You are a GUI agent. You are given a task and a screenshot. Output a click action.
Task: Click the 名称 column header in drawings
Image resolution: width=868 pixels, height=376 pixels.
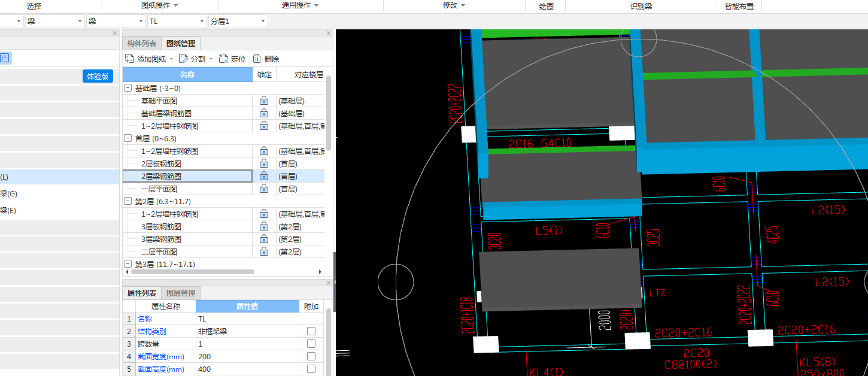[x=187, y=75]
